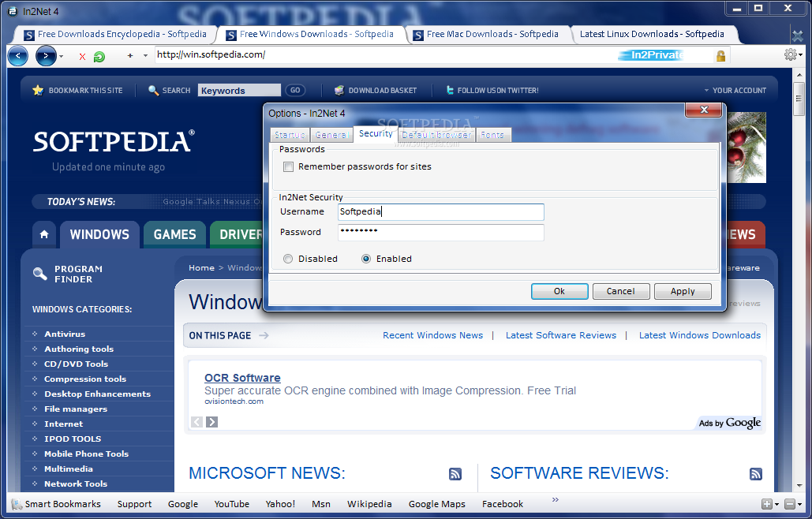Screen dimensions: 812x519
Task: Open the forward history dropdown arrow
Action: click(x=61, y=57)
